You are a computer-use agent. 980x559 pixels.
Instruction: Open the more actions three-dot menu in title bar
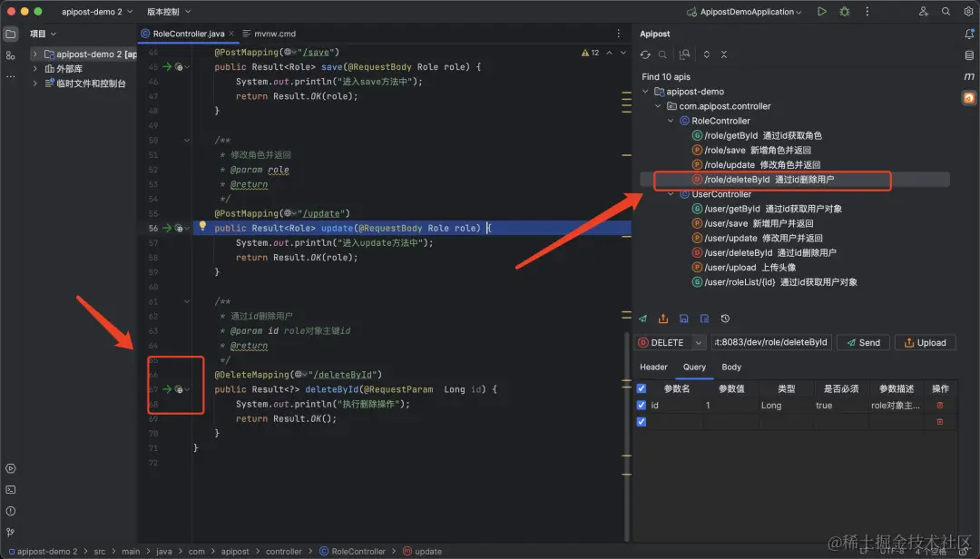click(x=867, y=11)
